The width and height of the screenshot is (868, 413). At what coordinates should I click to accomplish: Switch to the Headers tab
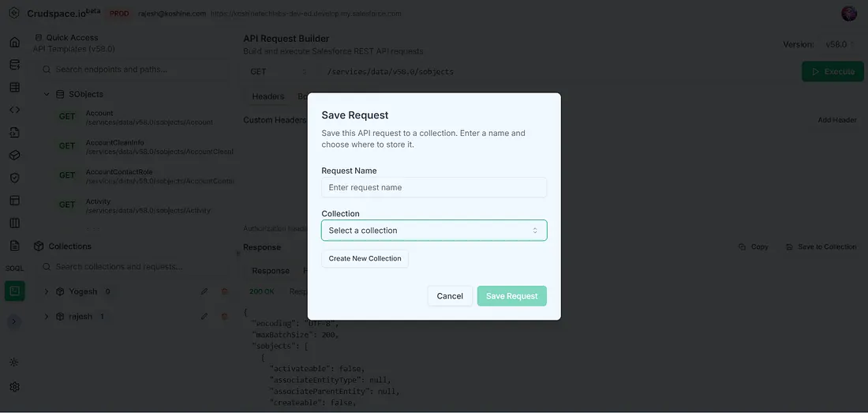pyautogui.click(x=268, y=96)
